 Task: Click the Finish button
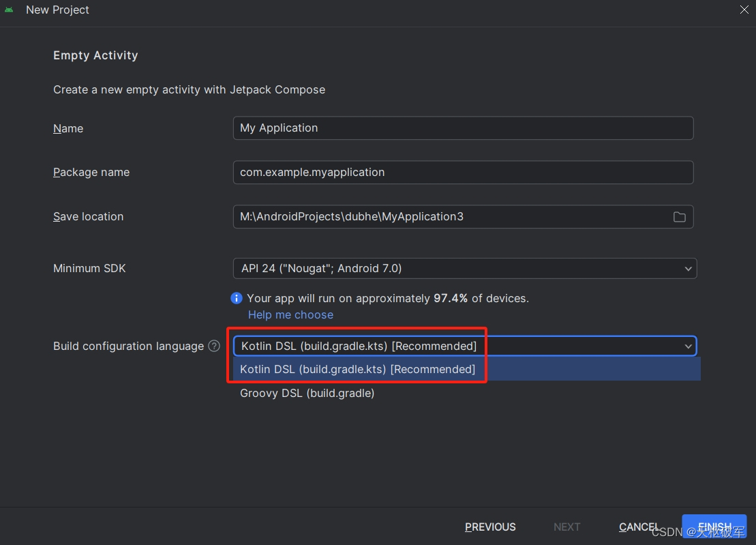point(714,527)
